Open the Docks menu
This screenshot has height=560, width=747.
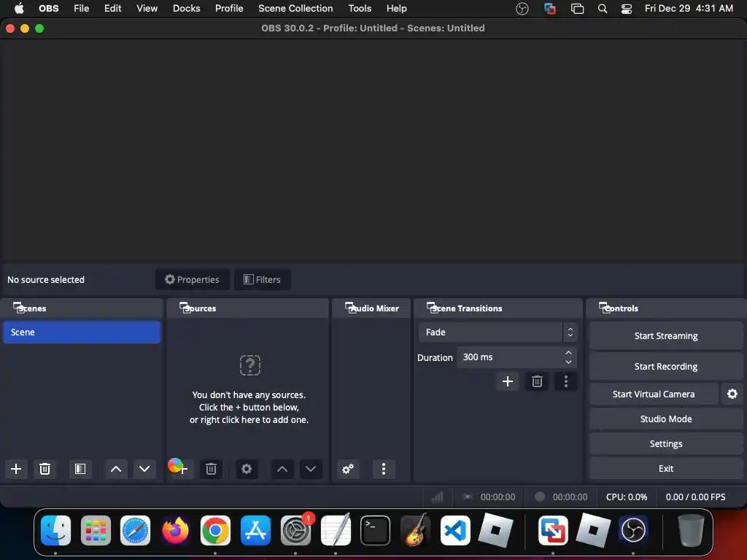pyautogui.click(x=186, y=9)
